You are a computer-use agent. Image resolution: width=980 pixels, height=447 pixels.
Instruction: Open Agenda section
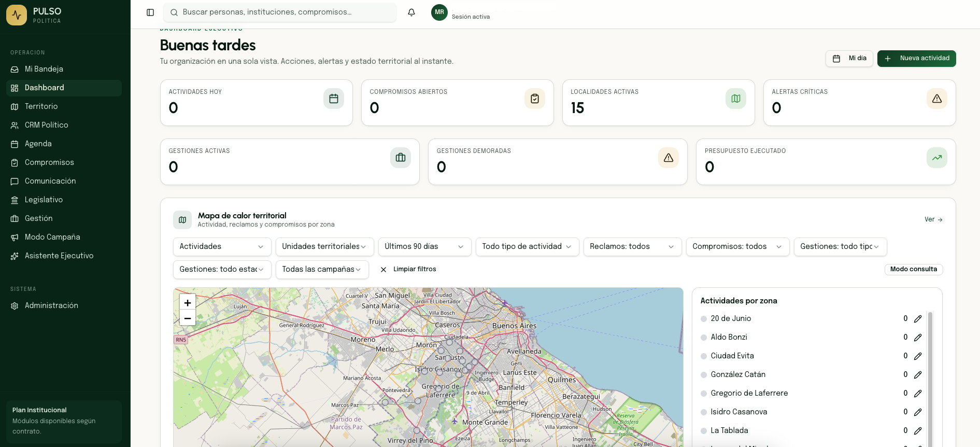pos(64,144)
